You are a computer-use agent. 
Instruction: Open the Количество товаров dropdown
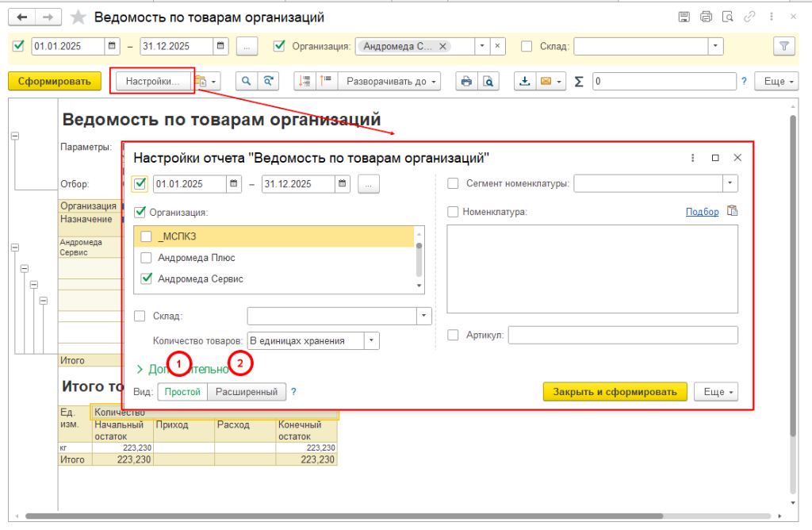[x=372, y=341]
